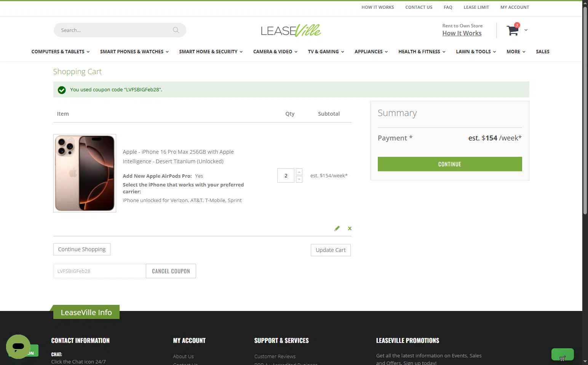Screen dimensions: 588x365
Task: Click Continue Shopping button
Action: tap(82, 249)
